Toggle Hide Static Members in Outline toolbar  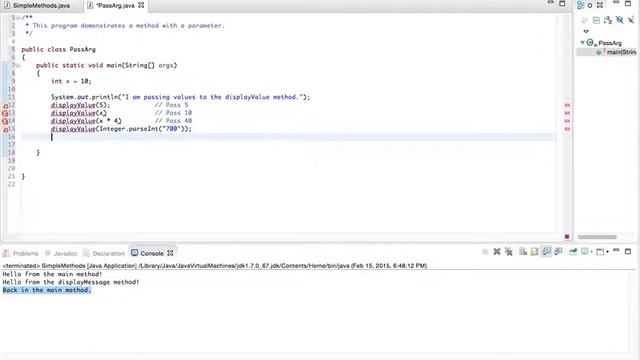click(631, 20)
